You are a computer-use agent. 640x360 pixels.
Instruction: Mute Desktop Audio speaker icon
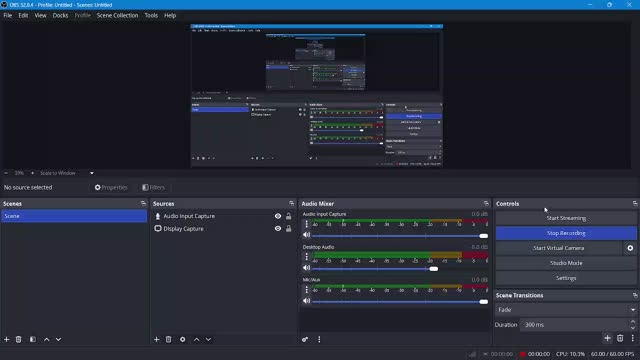tap(307, 268)
